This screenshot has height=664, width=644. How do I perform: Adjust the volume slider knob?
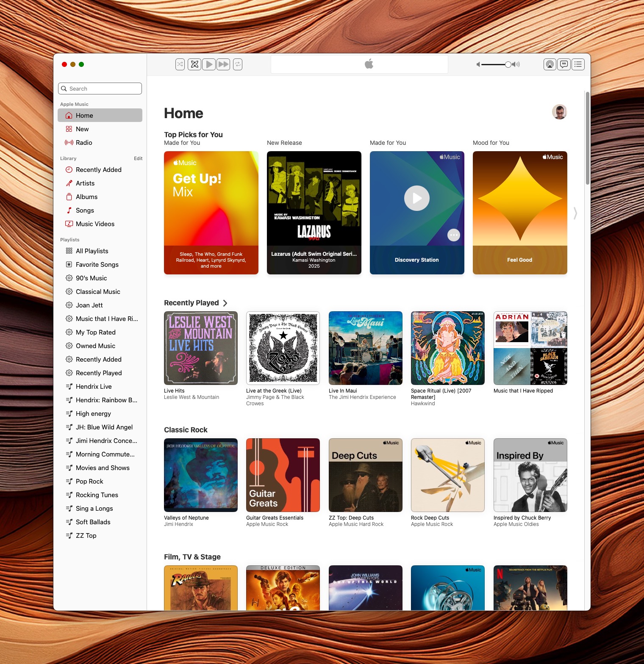tap(508, 64)
